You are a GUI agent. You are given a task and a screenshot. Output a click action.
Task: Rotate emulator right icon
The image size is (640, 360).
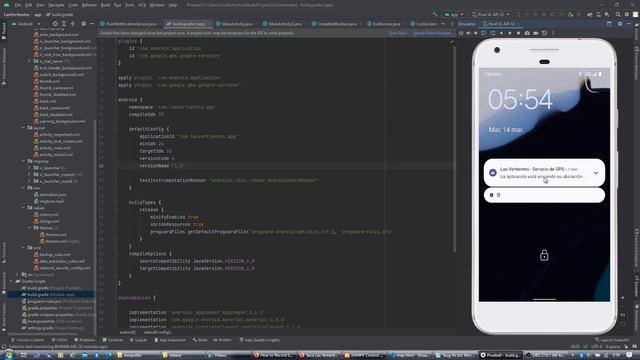click(493, 33)
